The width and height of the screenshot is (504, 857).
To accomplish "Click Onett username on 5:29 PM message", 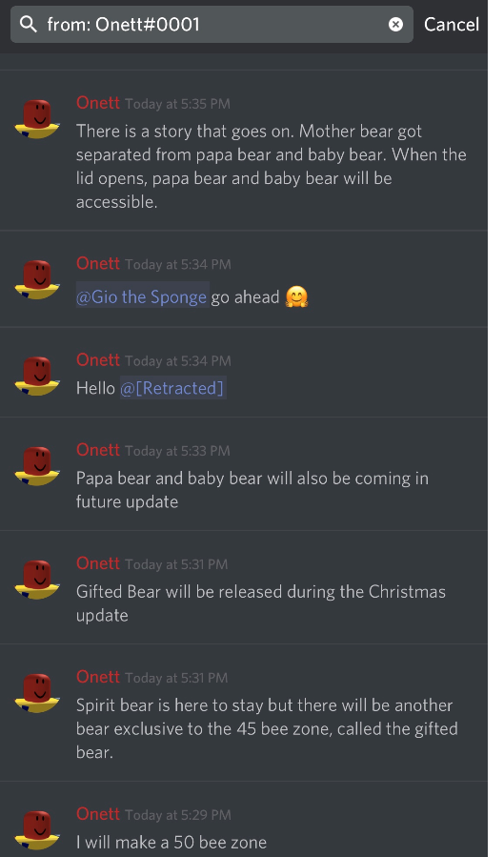I will tap(98, 814).
